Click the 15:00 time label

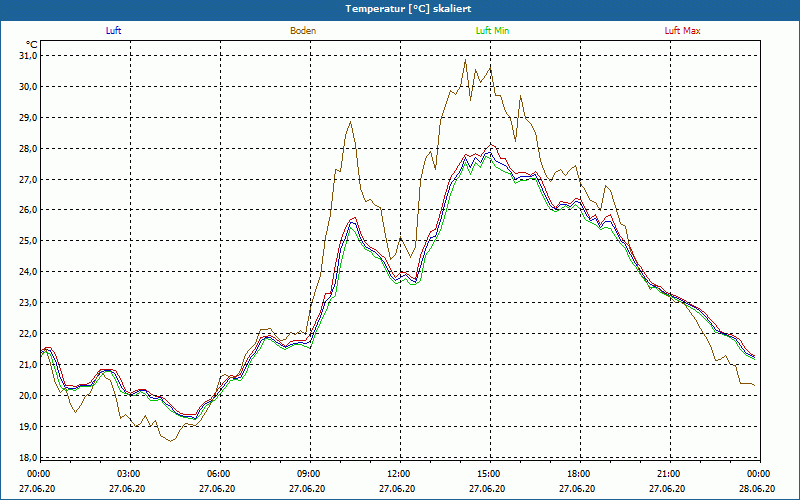tap(490, 474)
